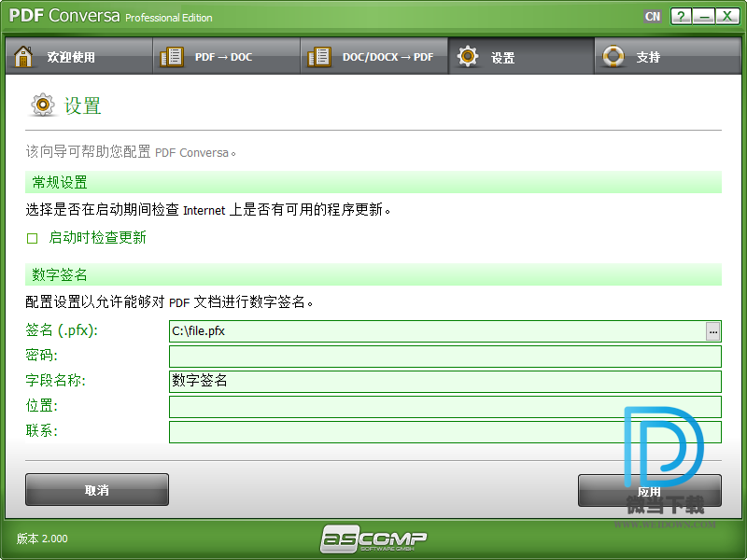The height and width of the screenshot is (560, 747).
Task: Click the 字段名称 input field
Action: 445,382
